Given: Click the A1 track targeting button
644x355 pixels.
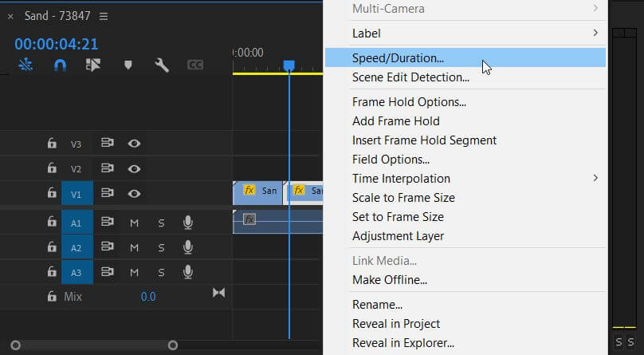Looking at the screenshot, I should 77,223.
